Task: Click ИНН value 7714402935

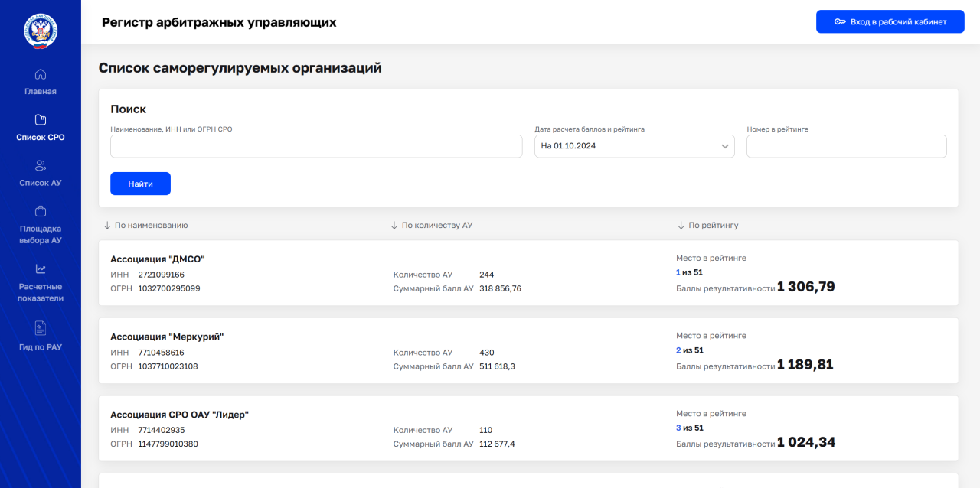Action: tap(161, 430)
